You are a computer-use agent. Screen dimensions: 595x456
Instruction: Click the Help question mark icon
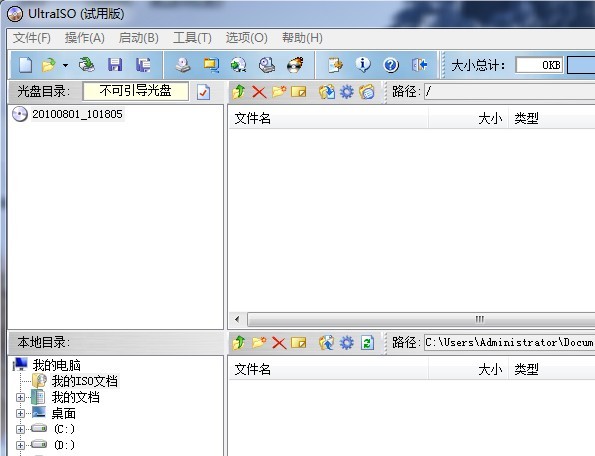click(x=391, y=65)
